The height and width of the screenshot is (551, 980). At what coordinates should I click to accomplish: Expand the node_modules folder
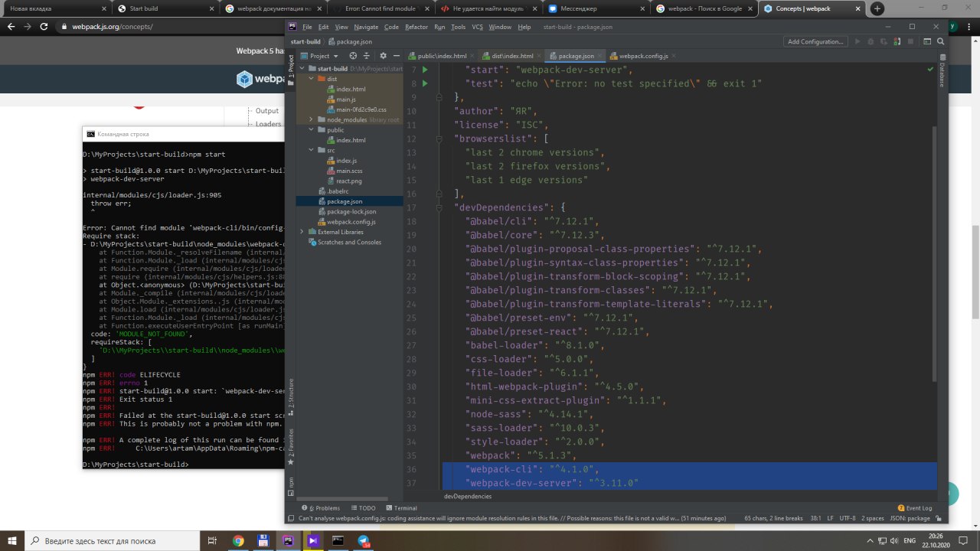coord(311,119)
